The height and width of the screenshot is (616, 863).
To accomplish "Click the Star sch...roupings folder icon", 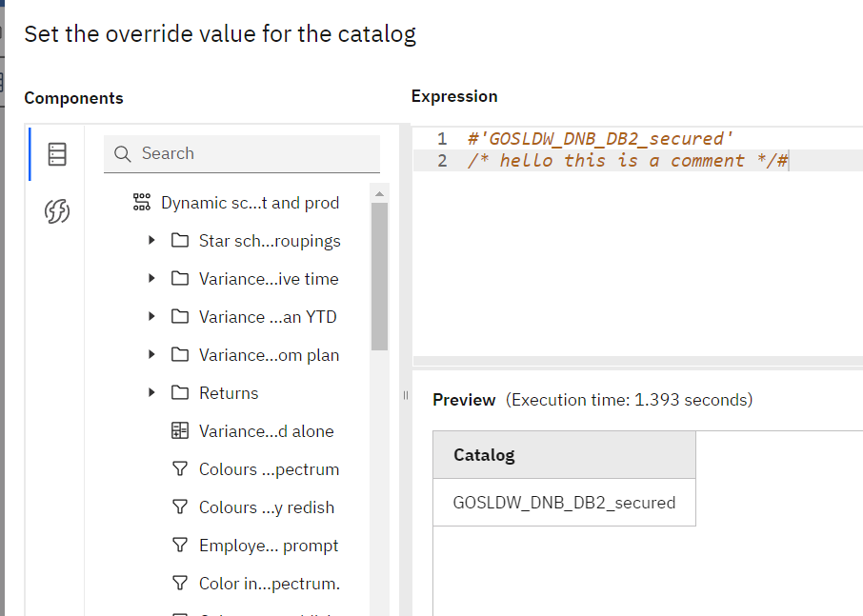I will point(180,241).
